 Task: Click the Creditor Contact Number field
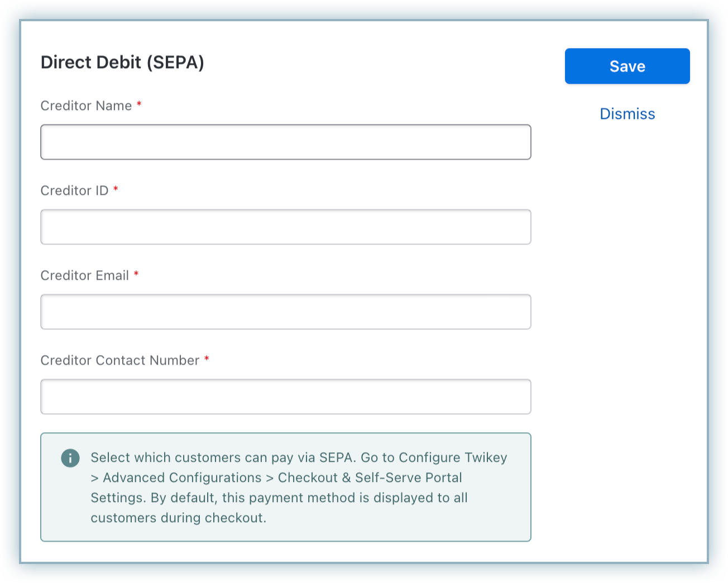[x=285, y=396]
